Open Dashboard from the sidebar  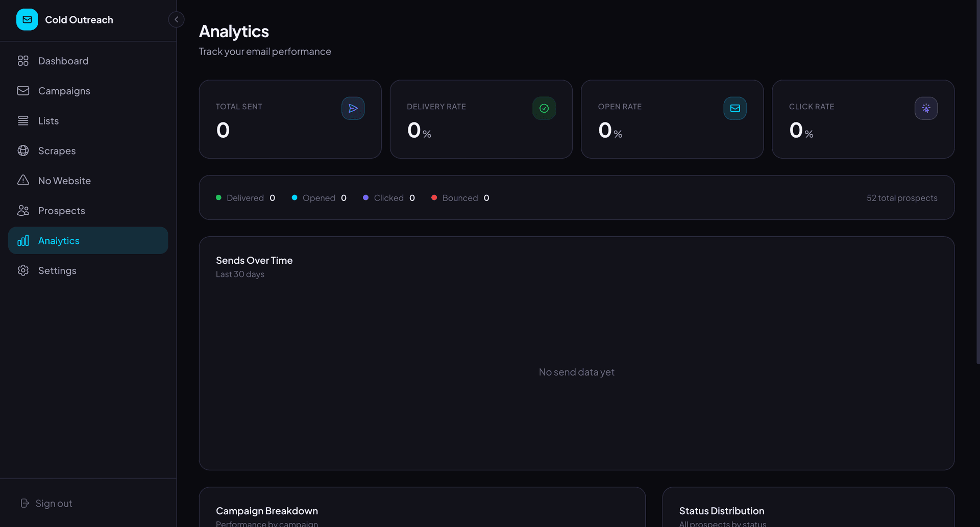[63, 61]
